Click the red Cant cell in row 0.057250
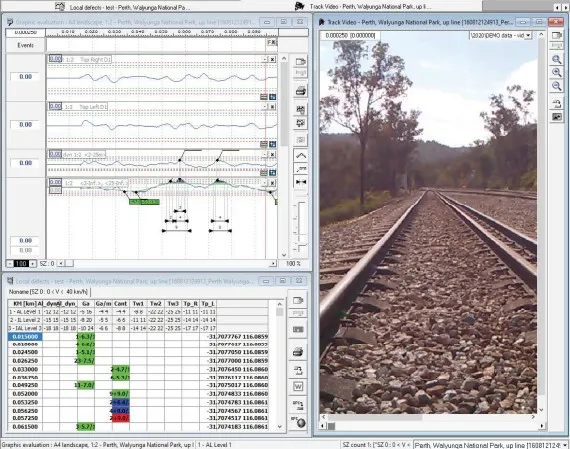 121,418
